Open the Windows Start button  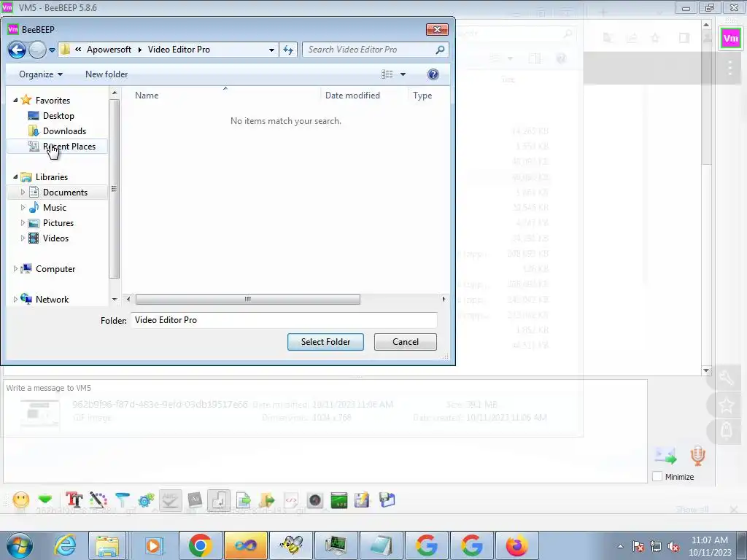click(x=19, y=545)
